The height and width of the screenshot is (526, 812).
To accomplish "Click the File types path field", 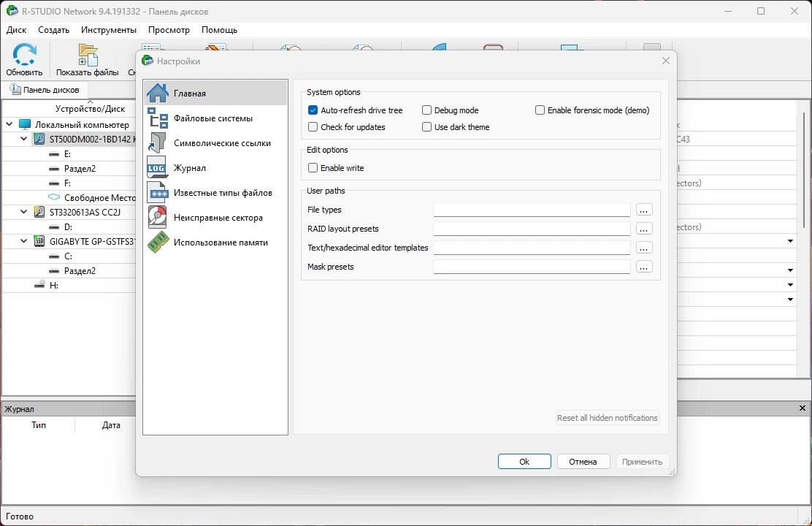I will coord(532,210).
